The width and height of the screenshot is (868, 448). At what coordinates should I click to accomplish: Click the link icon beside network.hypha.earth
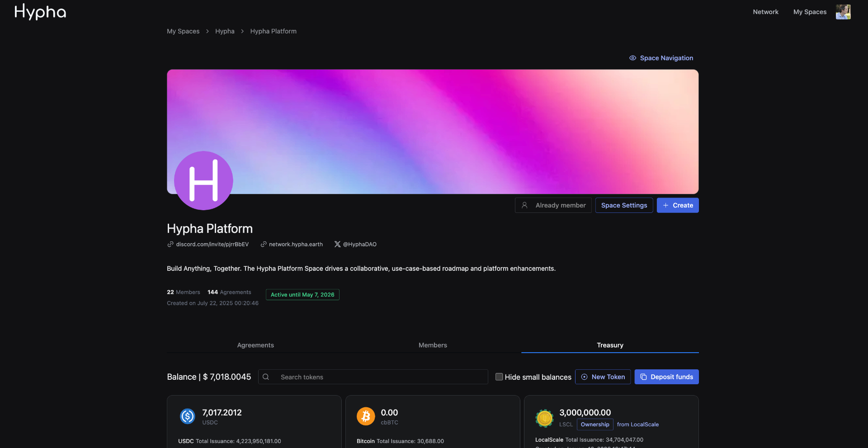(x=264, y=244)
